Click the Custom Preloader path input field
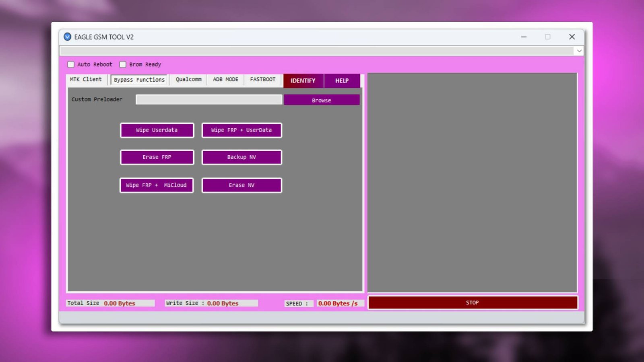This screenshot has height=362, width=644. coord(208,99)
